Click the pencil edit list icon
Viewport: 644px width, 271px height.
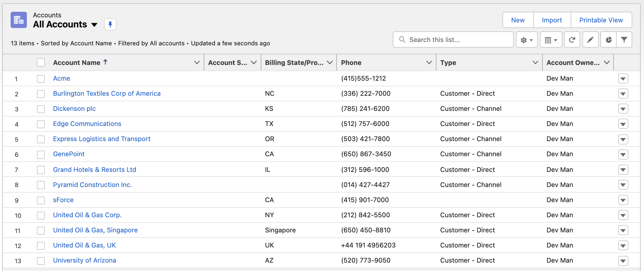click(x=590, y=40)
